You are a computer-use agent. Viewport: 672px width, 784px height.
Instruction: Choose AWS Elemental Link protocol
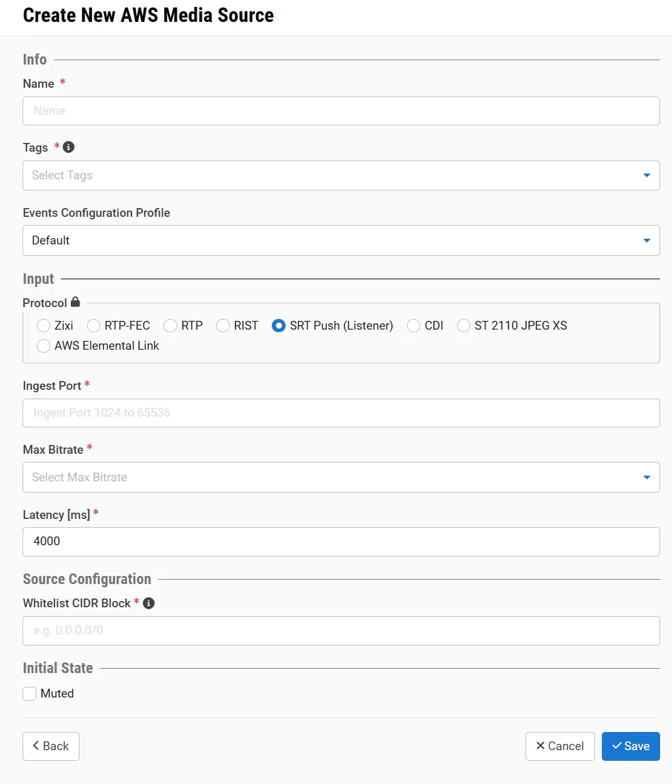43,346
